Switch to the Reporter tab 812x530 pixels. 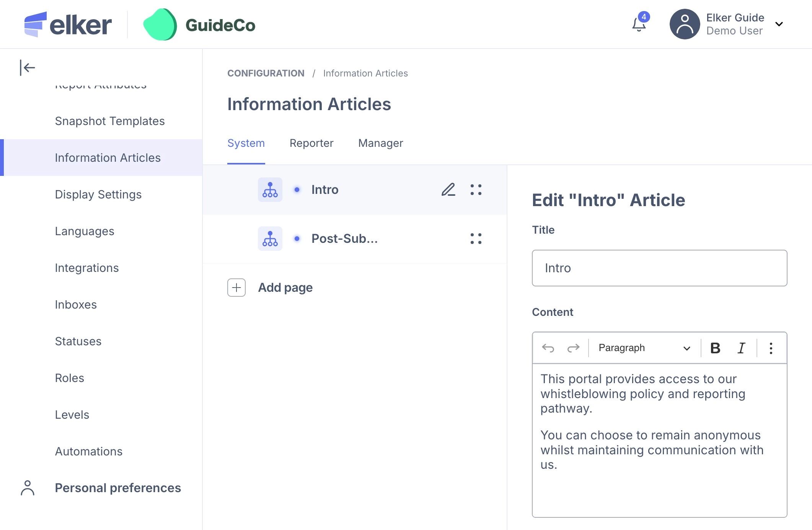311,143
